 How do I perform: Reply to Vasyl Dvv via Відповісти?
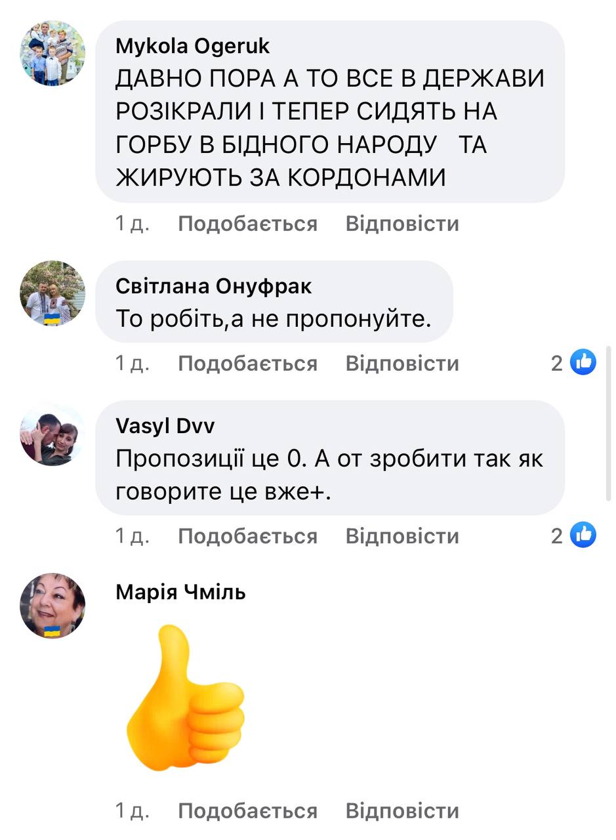402,536
